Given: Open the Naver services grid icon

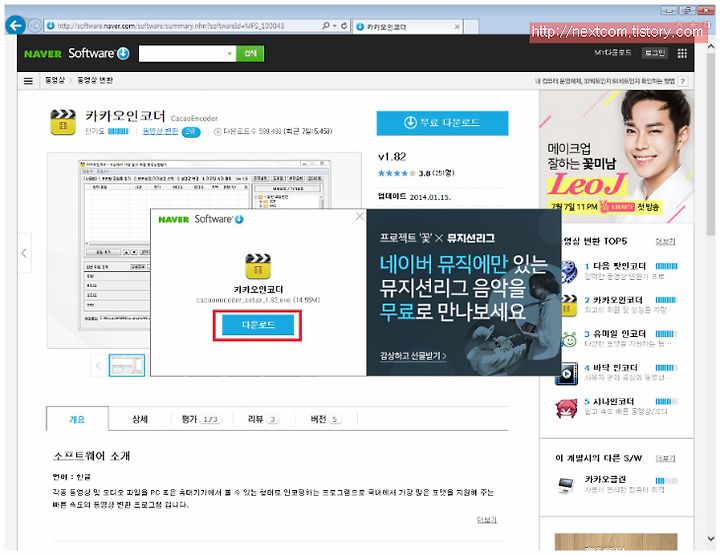Looking at the screenshot, I should click(682, 53).
